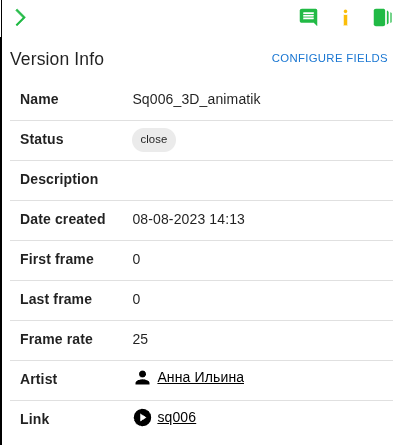Click the Artist field label
398x445 pixels.
click(39, 379)
